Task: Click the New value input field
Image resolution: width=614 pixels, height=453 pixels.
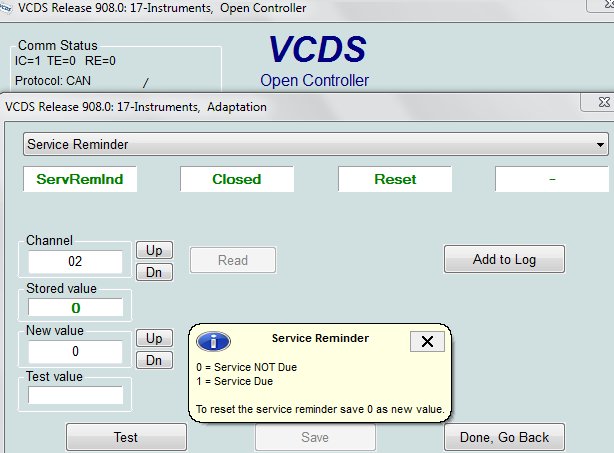Action: click(75, 351)
